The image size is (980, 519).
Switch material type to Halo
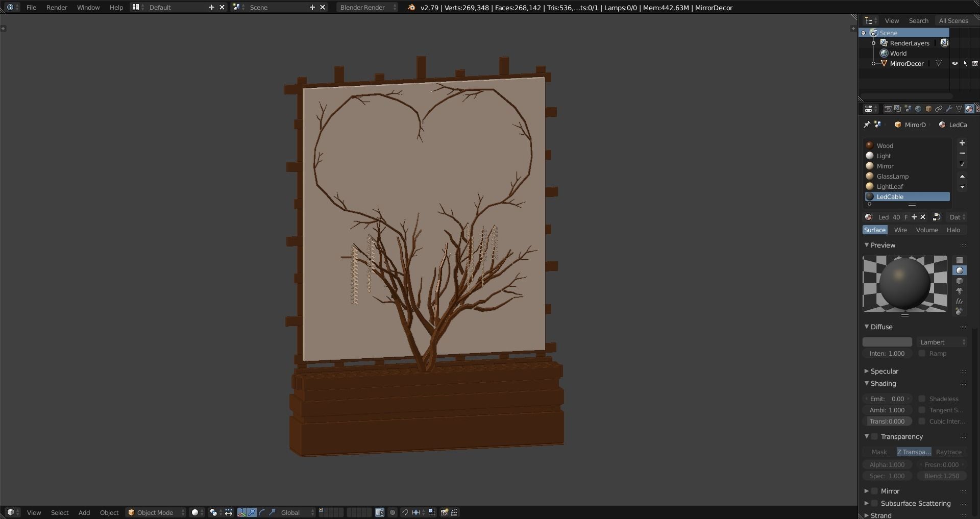[953, 230]
